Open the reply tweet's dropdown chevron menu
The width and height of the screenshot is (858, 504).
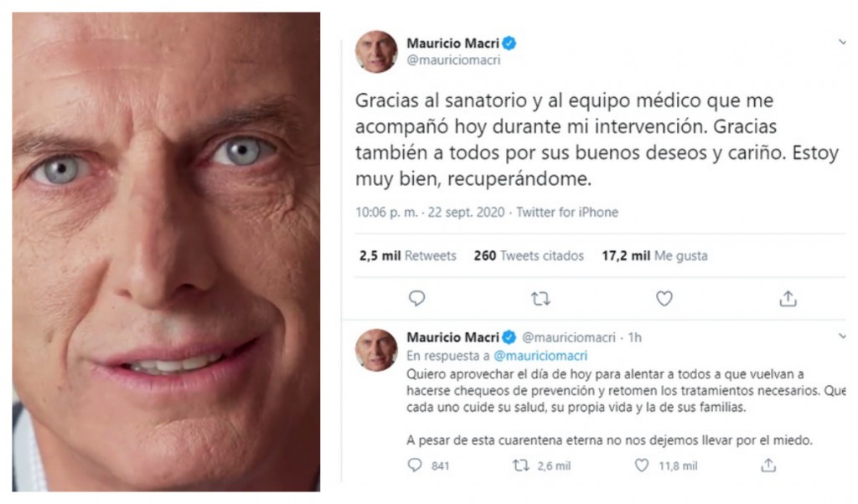pos(842,336)
